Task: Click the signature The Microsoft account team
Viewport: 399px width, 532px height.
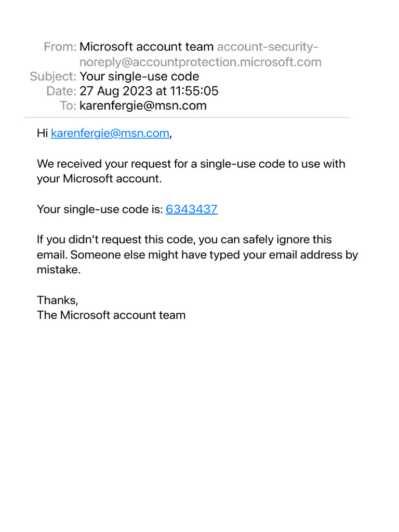Action: [111, 315]
